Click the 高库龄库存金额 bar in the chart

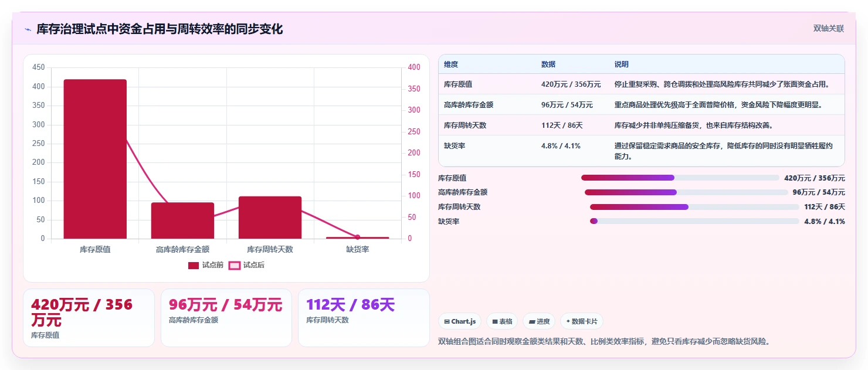pos(182,220)
